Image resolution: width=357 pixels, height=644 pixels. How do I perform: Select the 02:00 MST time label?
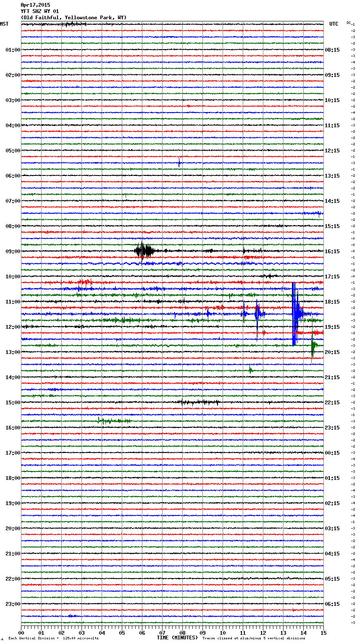pyautogui.click(x=13, y=75)
